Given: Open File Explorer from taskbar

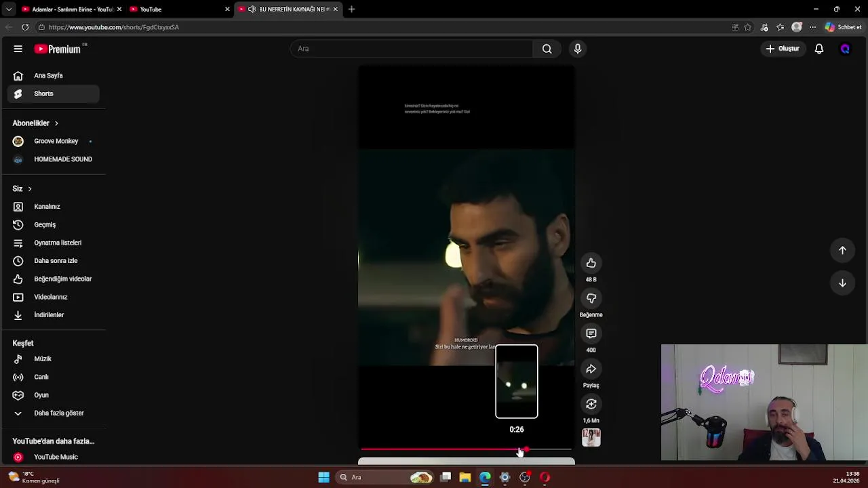Looking at the screenshot, I should pyautogui.click(x=465, y=477).
